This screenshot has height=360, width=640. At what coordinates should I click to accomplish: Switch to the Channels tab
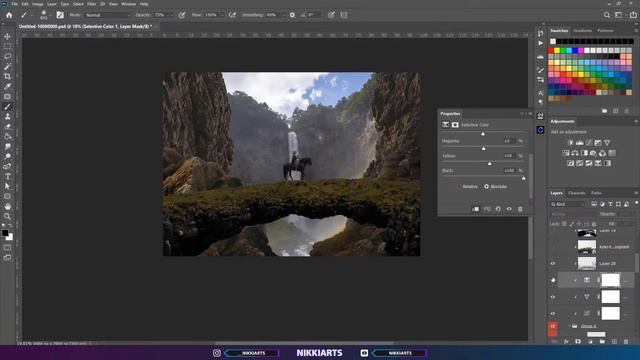[577, 193]
